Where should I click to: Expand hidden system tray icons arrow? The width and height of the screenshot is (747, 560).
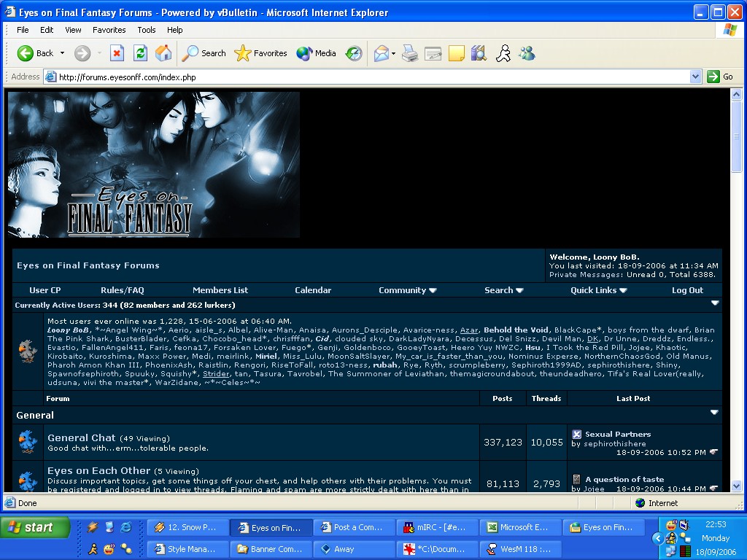pyautogui.click(x=658, y=539)
